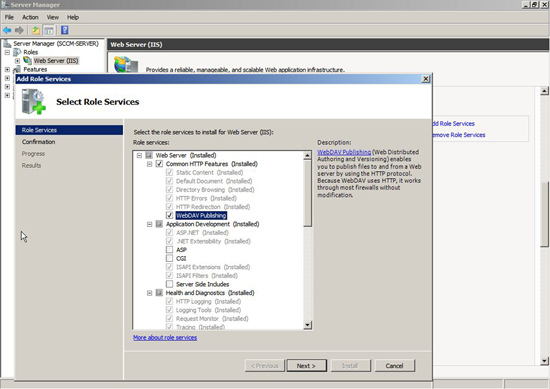Screen dimensions: 550x389
Task: Click the role services list scroll-up arrow
Action: pos(307,155)
